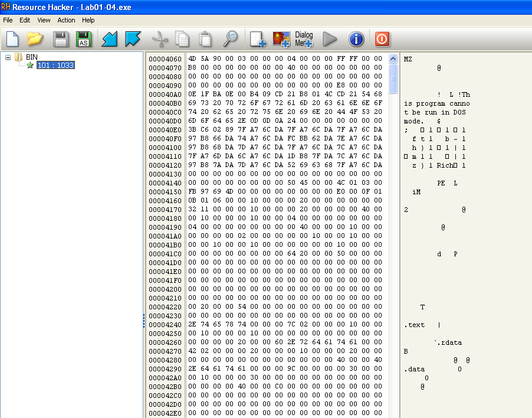Click the blue Info icon
The height and width of the screenshot is (418, 532).
click(356, 39)
